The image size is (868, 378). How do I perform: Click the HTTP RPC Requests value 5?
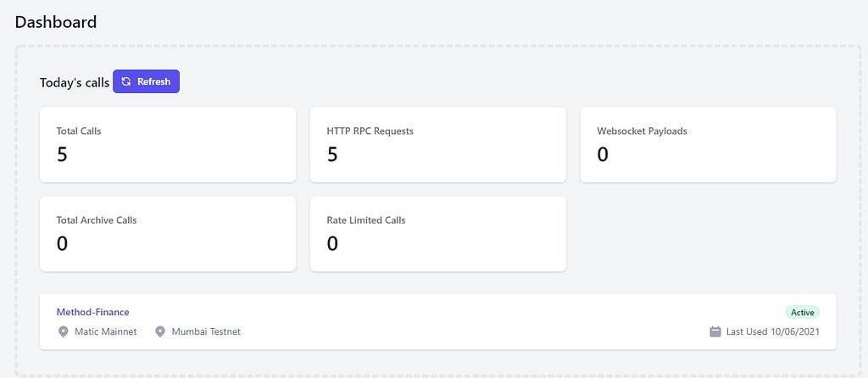[332, 154]
